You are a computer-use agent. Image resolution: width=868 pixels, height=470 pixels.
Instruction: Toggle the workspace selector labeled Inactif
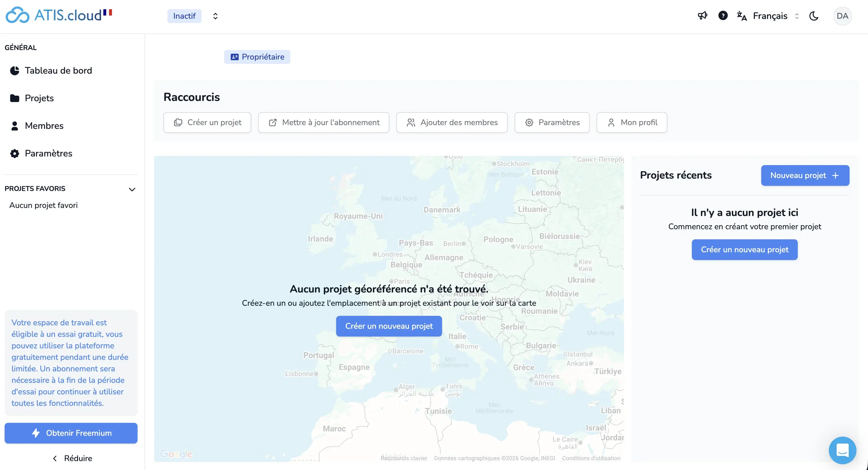pyautogui.click(x=184, y=16)
